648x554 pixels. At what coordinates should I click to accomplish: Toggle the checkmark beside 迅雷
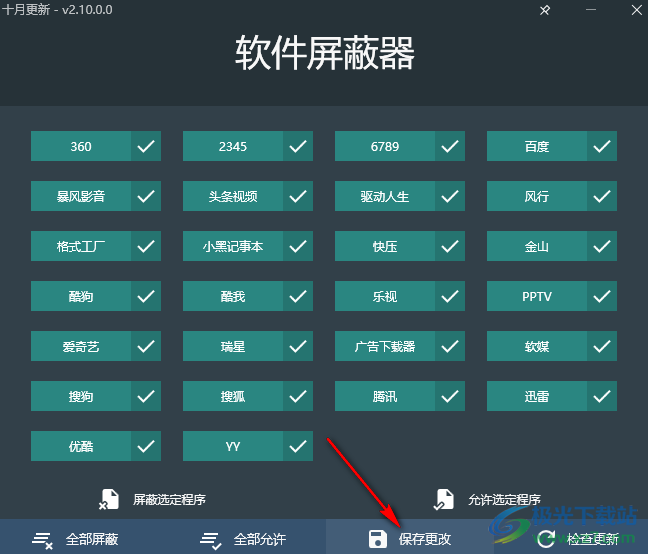602,396
